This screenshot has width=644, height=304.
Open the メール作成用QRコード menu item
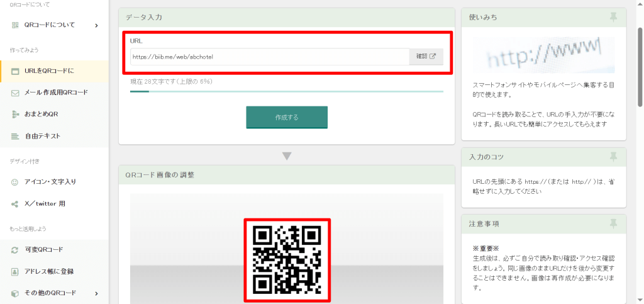(x=56, y=93)
